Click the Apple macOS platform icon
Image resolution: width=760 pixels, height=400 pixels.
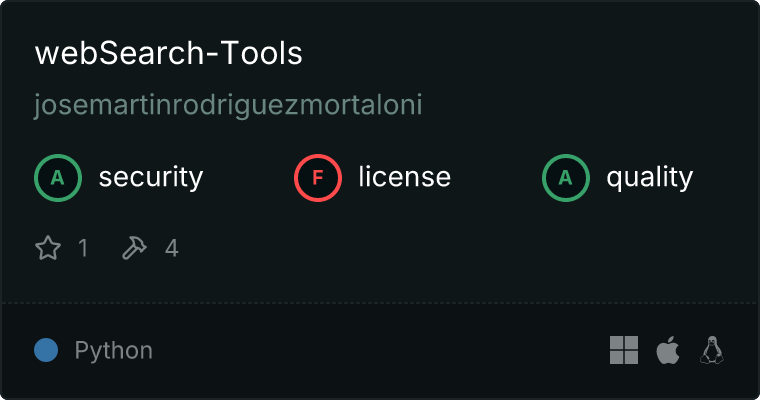coord(668,350)
